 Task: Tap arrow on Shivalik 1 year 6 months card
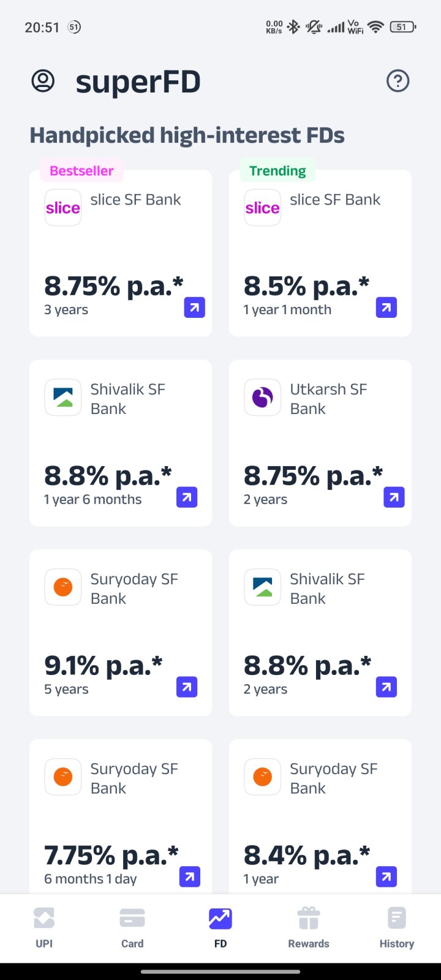click(186, 497)
